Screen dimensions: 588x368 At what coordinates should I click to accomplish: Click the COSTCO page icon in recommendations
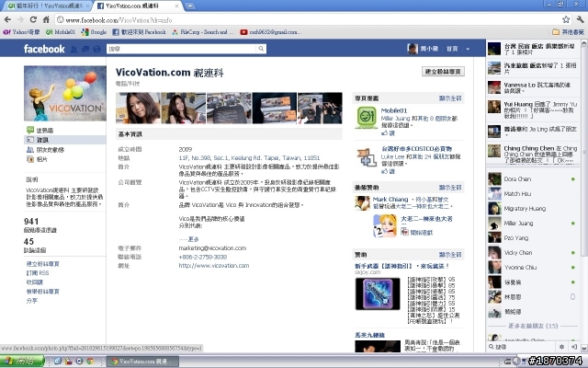(367, 157)
